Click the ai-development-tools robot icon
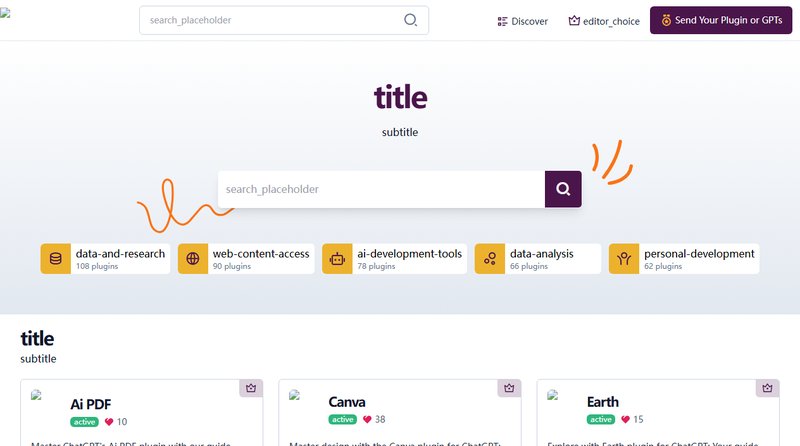The height and width of the screenshot is (446, 800). pyautogui.click(x=337, y=259)
